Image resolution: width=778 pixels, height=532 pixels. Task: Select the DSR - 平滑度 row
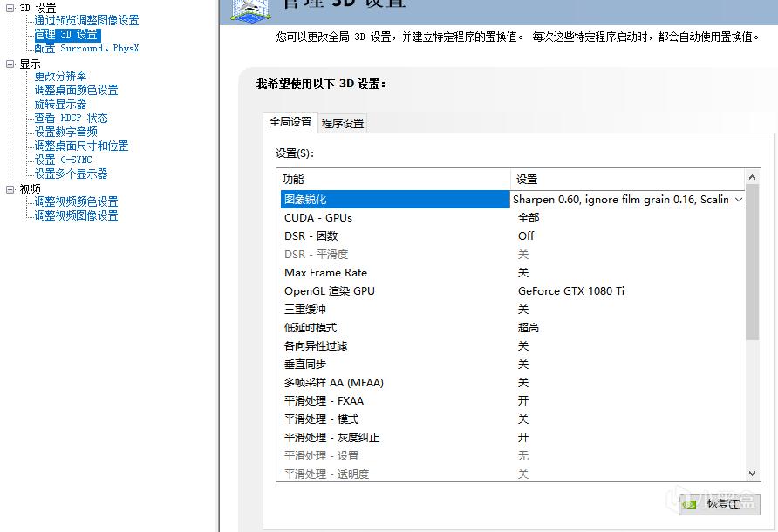point(513,255)
